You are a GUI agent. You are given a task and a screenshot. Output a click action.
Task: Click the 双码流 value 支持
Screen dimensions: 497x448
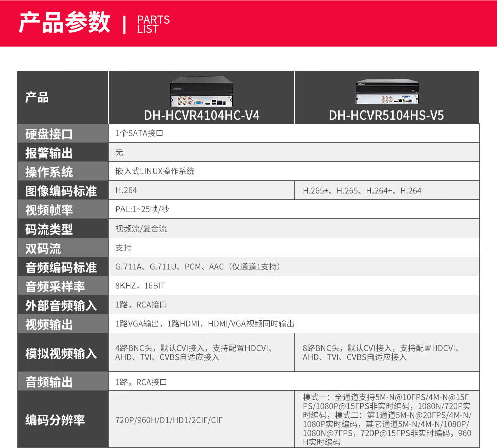(x=123, y=248)
